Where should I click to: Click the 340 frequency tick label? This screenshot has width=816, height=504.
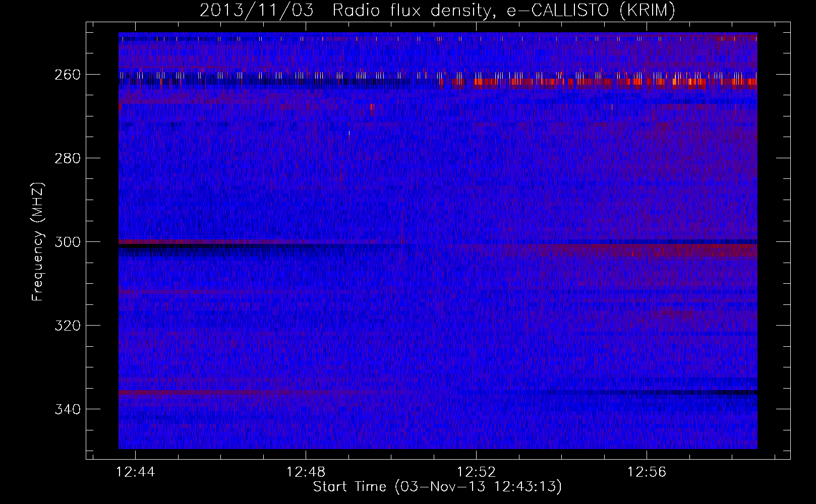click(68, 409)
